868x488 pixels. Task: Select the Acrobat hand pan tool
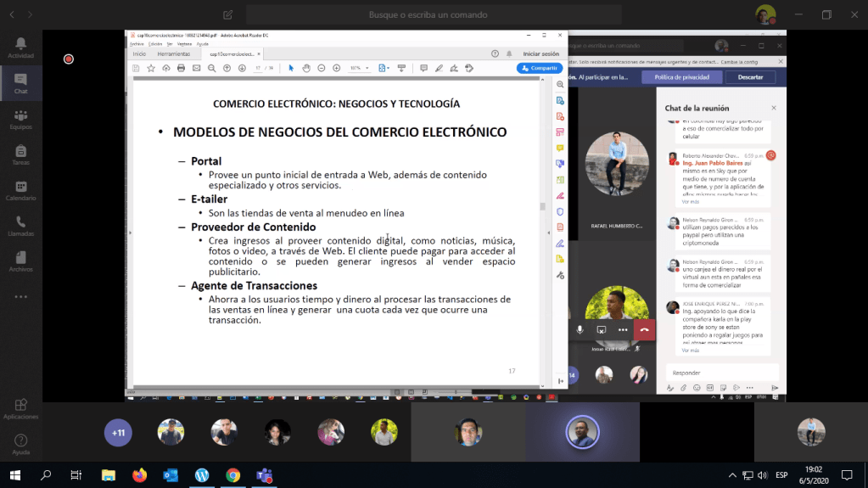click(x=306, y=68)
